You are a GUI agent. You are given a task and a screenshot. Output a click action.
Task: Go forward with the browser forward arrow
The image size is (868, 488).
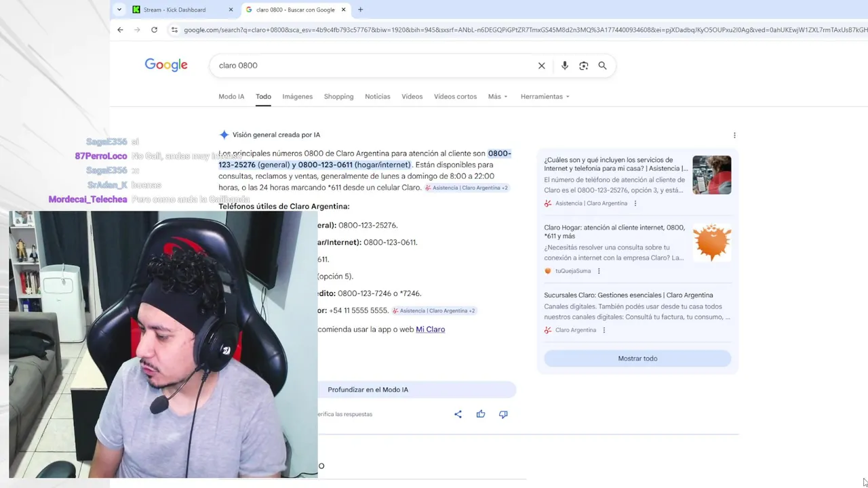(137, 30)
